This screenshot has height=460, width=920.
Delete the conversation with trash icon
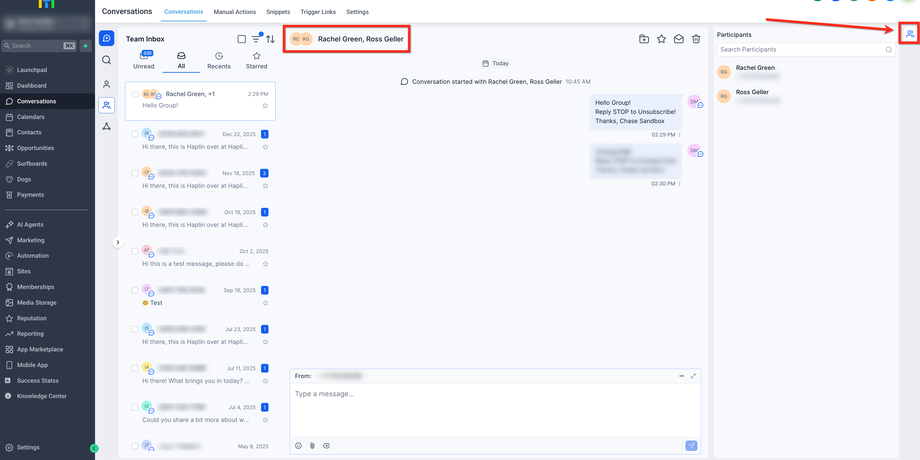click(x=696, y=39)
